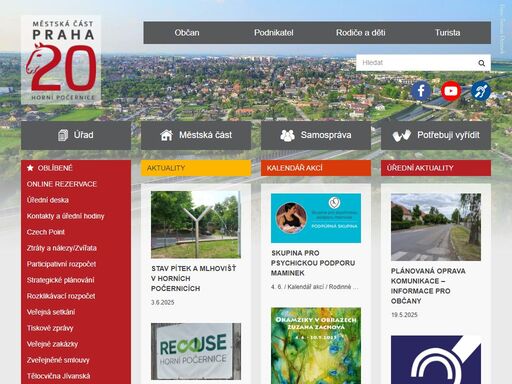Click the hands icon on Potřebuji vyřídit
Screen dimensions: 512x384
402,135
